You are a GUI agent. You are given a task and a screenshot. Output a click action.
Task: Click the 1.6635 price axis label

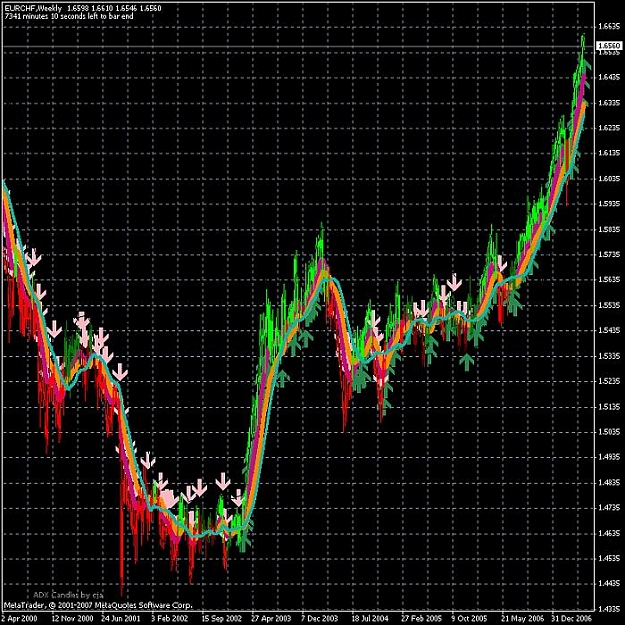click(x=609, y=27)
